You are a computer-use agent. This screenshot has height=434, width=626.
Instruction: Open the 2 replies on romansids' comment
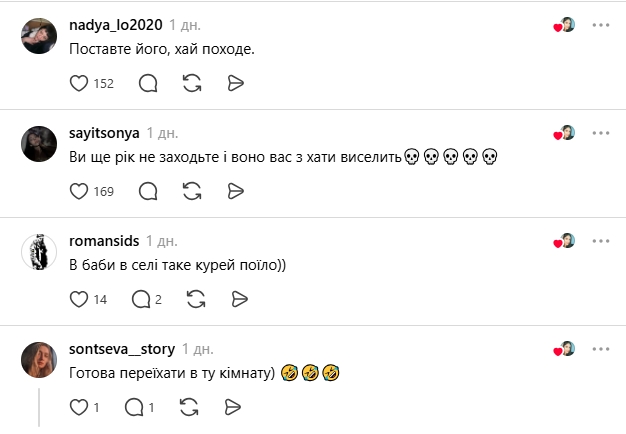147,299
